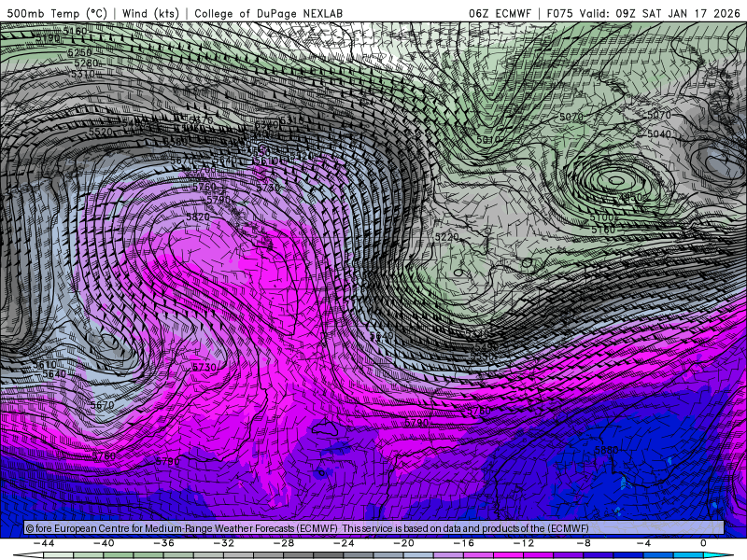The height and width of the screenshot is (560, 747).
Task: Click the 5190 contour label
Action: tap(49, 38)
